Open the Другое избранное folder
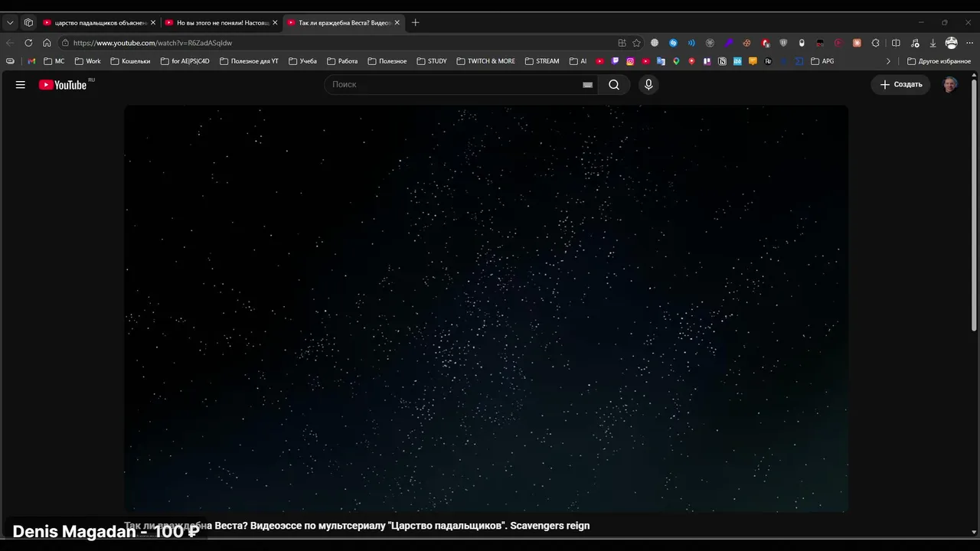Image resolution: width=980 pixels, height=551 pixels. pyautogui.click(x=939, y=61)
